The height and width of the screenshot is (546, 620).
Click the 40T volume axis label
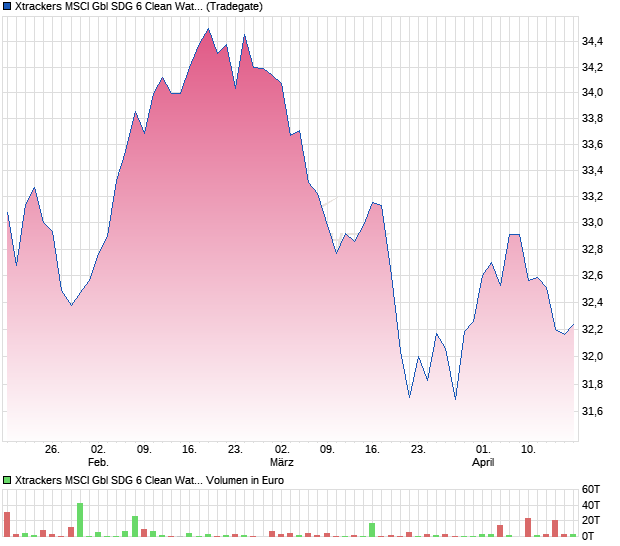click(x=591, y=505)
